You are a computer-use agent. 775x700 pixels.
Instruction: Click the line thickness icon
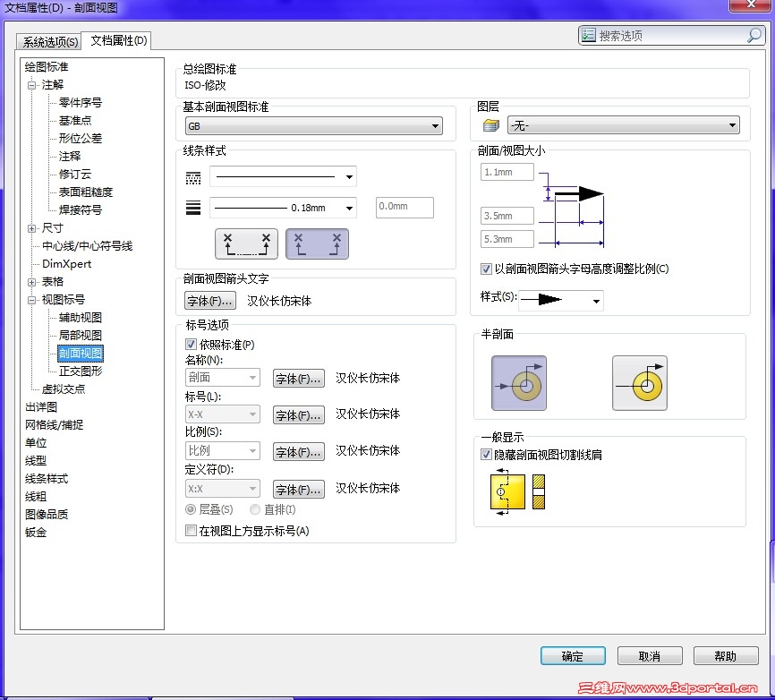193,208
